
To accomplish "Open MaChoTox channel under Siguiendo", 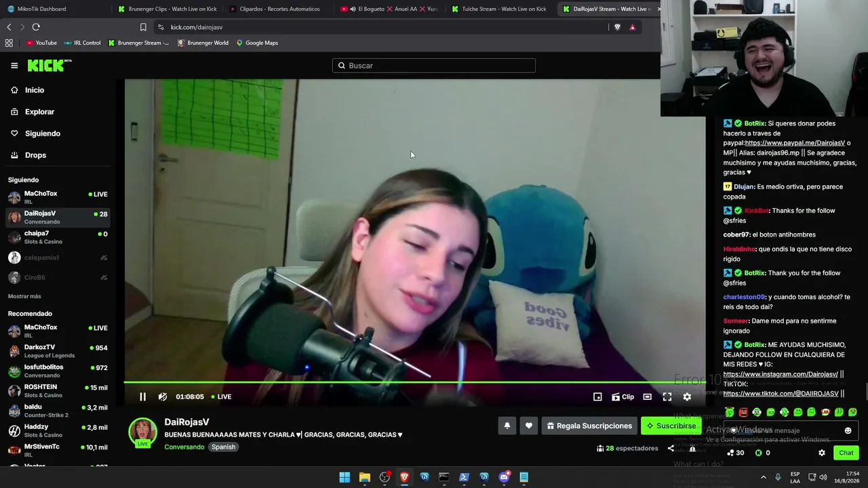I will 58,197.
